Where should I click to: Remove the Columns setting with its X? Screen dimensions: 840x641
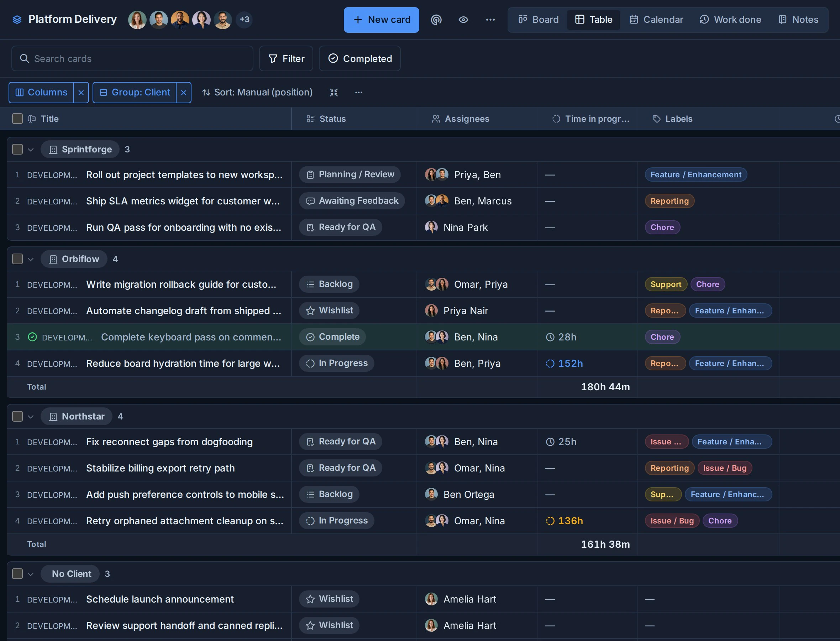click(x=81, y=92)
